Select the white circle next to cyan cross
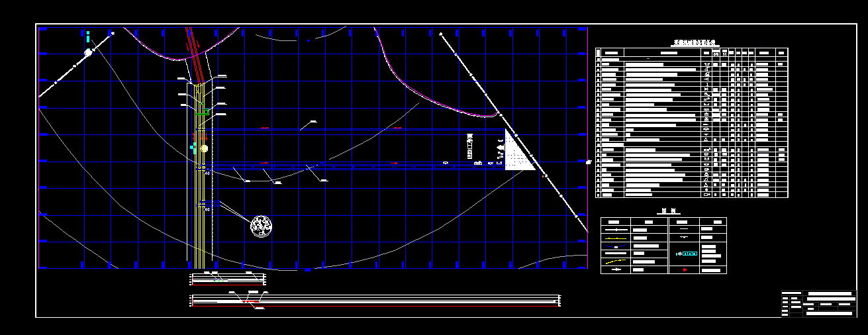Viewport: 868px width, 335px height. [x=204, y=148]
